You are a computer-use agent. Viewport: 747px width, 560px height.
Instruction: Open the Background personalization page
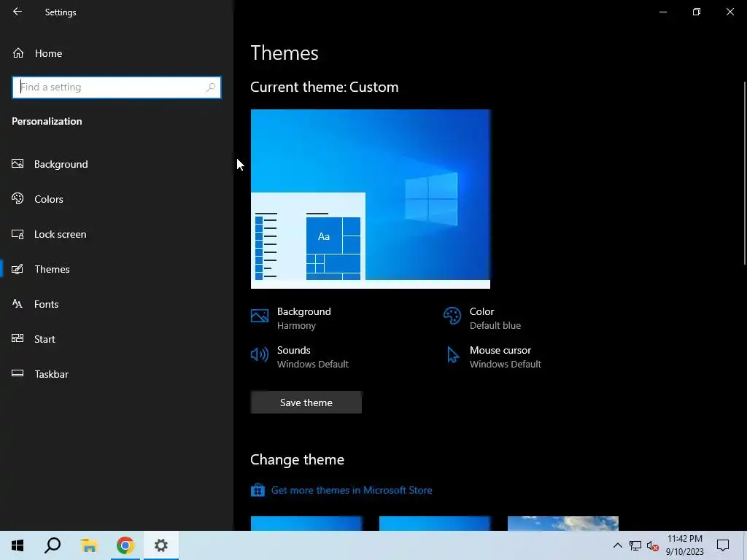pyautogui.click(x=117, y=164)
